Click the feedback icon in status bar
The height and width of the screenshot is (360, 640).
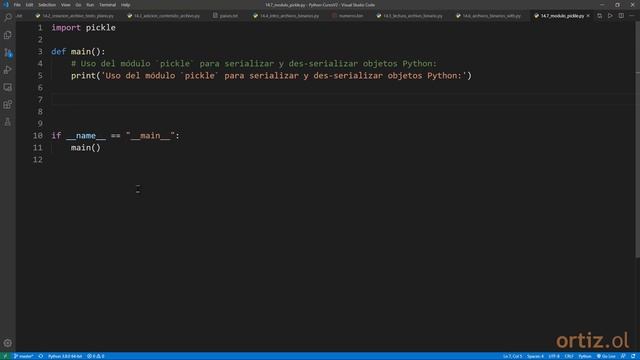(623, 356)
